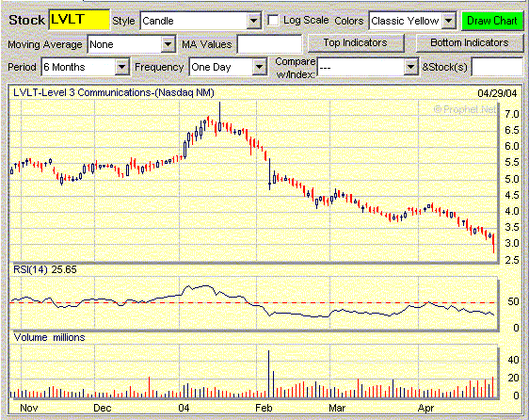The height and width of the screenshot is (420, 529).
Task: Open the Frequency One Day dropdown
Action: coord(228,67)
